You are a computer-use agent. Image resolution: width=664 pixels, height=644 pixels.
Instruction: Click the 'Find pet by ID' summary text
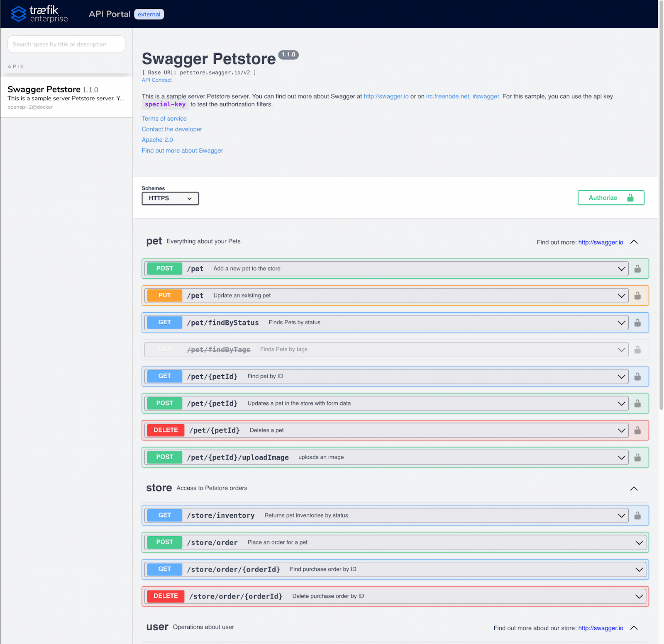[265, 377]
